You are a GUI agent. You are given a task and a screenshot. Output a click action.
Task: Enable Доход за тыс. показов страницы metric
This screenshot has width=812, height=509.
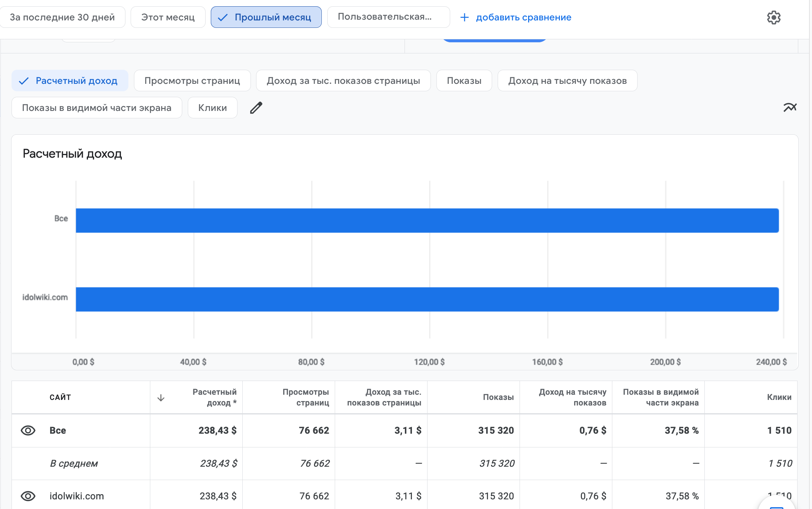tap(343, 81)
